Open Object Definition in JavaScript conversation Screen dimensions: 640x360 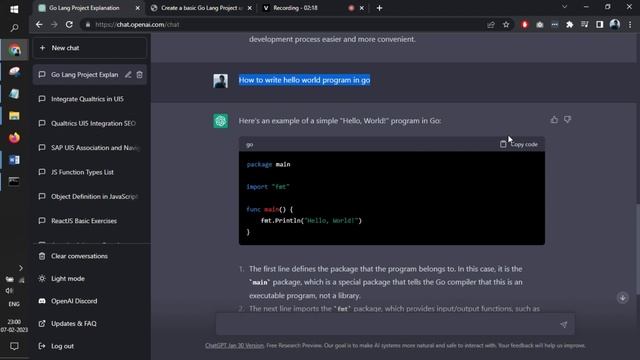coord(89,196)
